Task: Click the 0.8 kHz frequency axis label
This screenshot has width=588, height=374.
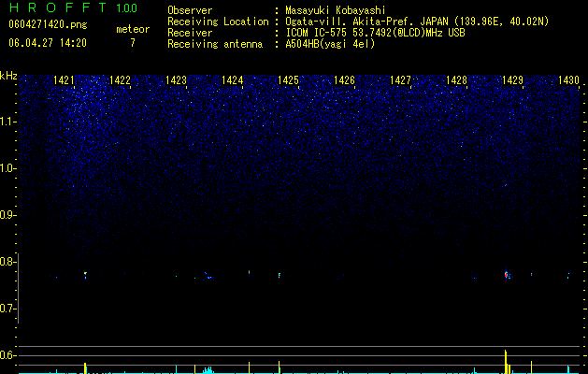Action: coord(7,262)
